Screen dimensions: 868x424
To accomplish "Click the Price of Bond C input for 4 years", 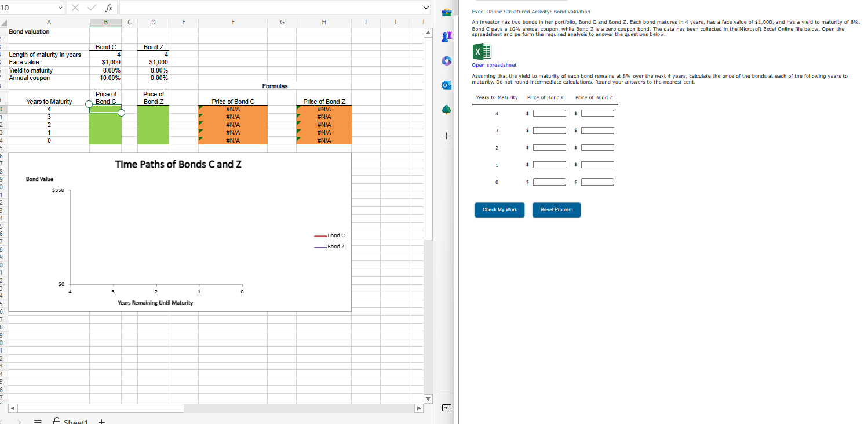I will click(x=549, y=113).
